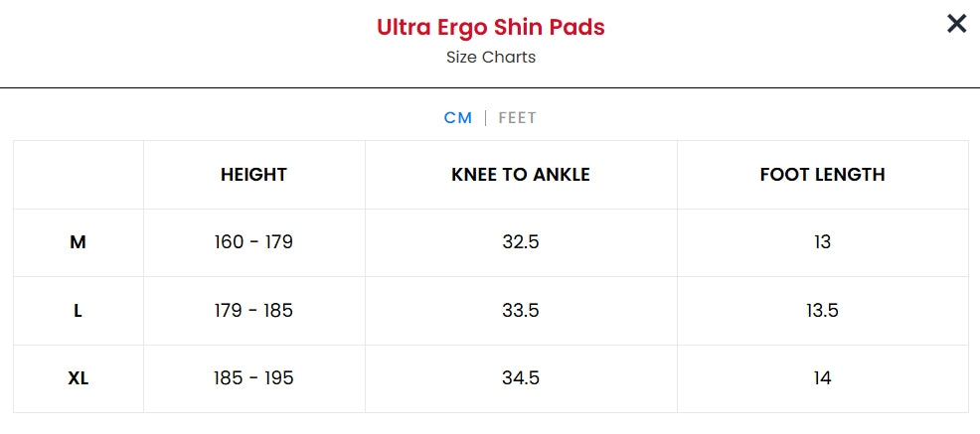Select the L size row label

78,311
